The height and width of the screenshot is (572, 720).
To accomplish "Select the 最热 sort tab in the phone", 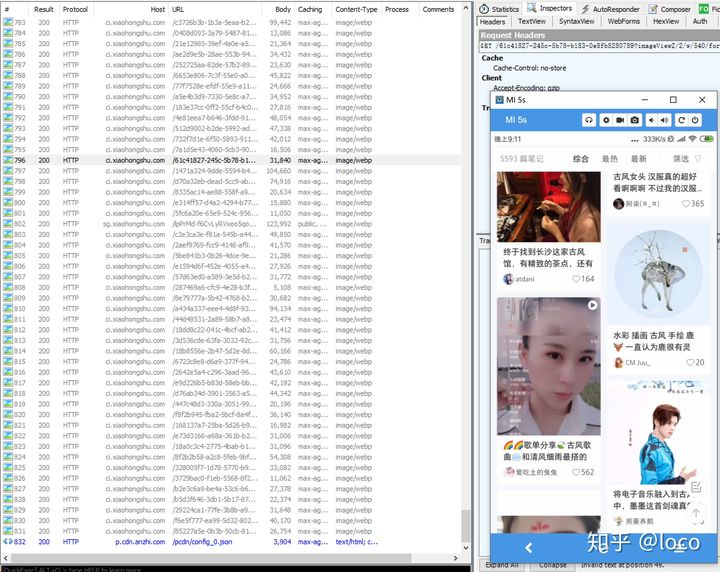I will [609, 159].
